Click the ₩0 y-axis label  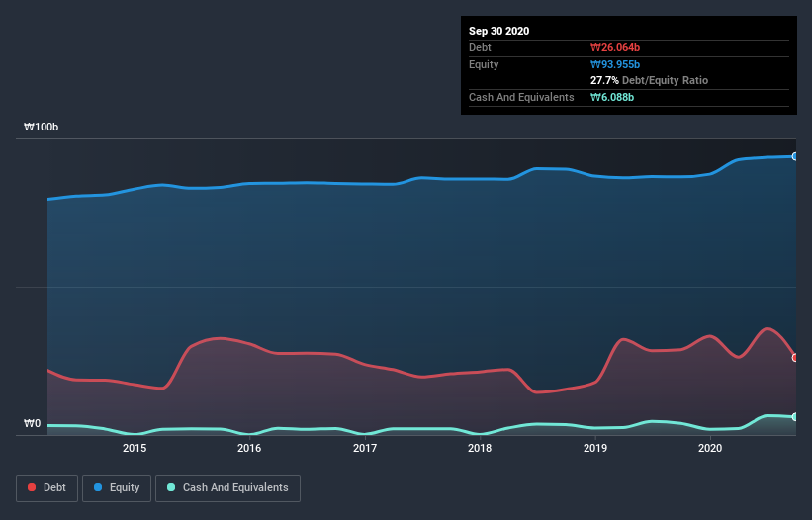pos(32,423)
